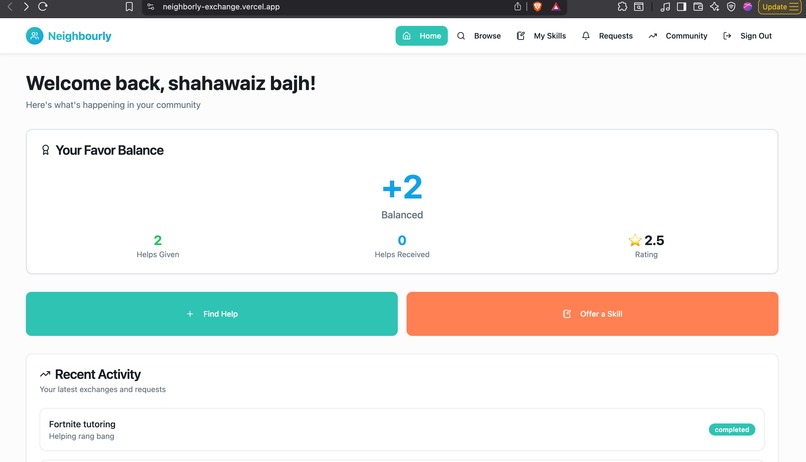Open the extensions puzzle icon
Image resolution: width=806 pixels, height=462 pixels.
coord(622,7)
